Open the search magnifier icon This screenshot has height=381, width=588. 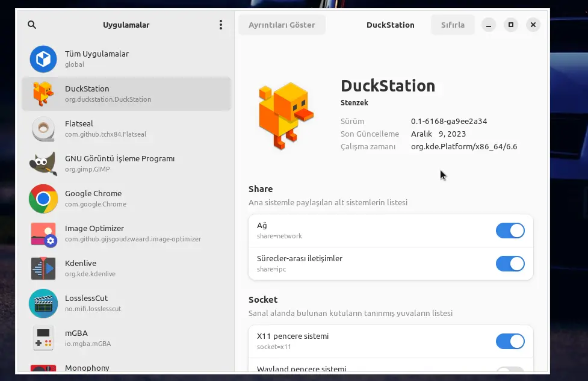32,25
